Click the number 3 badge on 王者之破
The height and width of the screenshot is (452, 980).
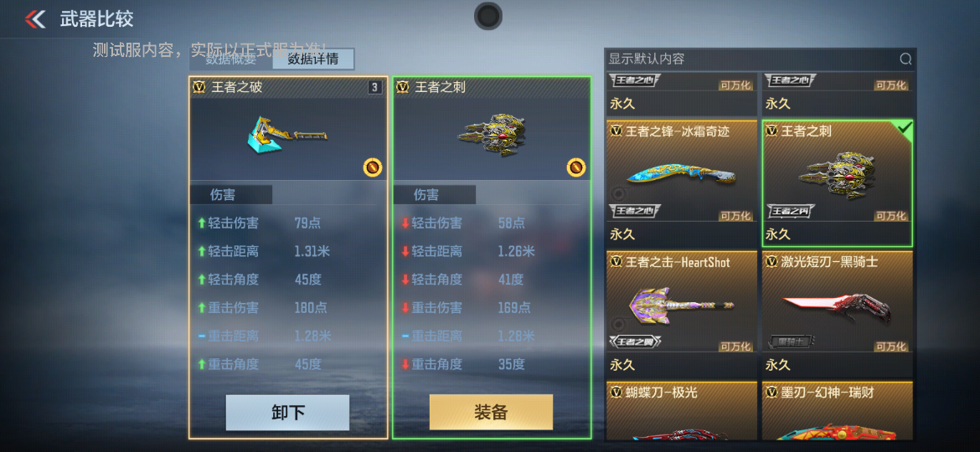click(x=374, y=87)
